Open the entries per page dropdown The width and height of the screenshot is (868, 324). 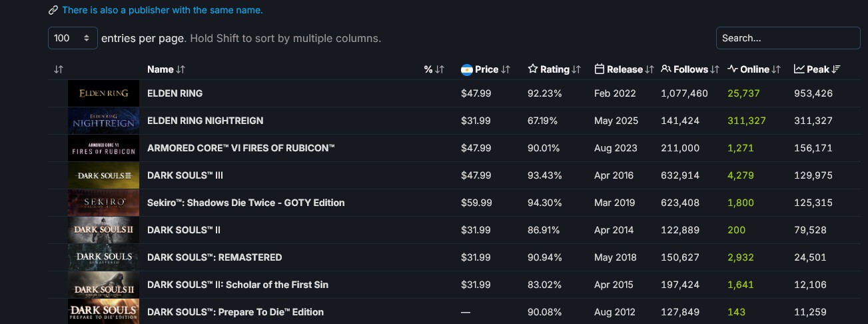tap(73, 39)
